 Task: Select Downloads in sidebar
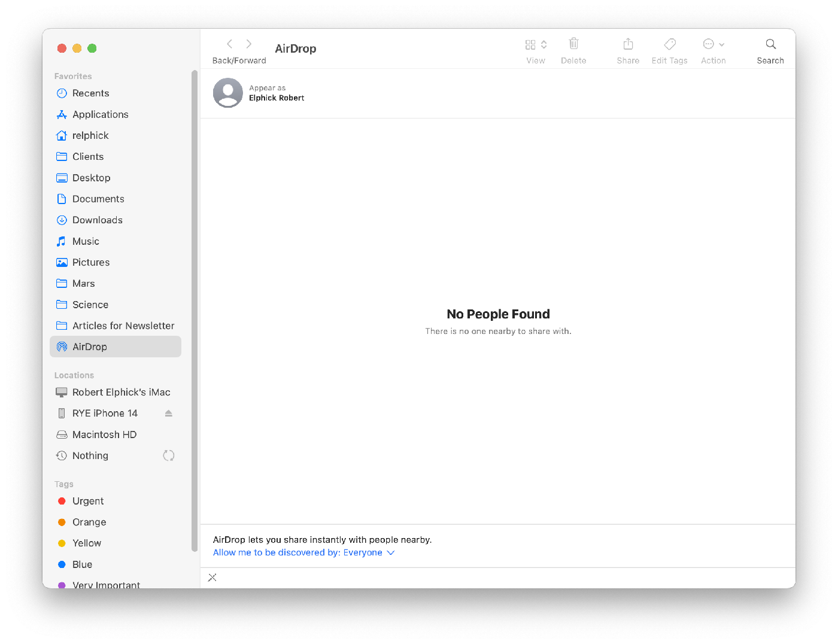(x=116, y=220)
